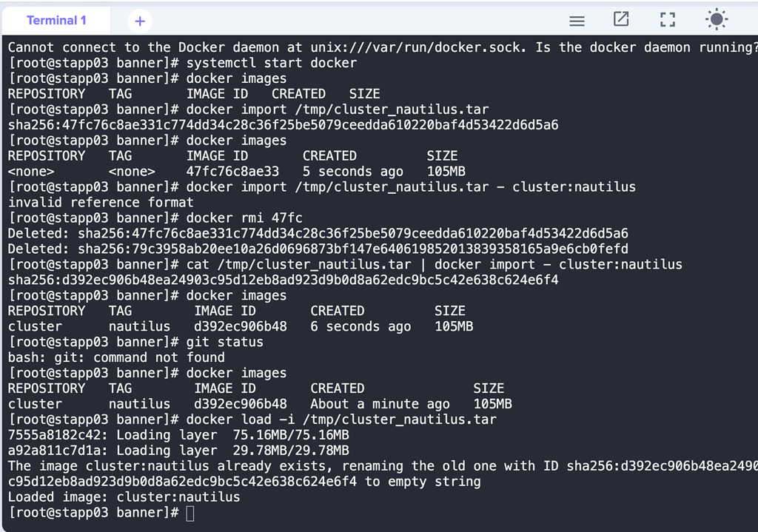758x532 pixels.
Task: Click the 'invalid reference format' error line
Action: 101,202
